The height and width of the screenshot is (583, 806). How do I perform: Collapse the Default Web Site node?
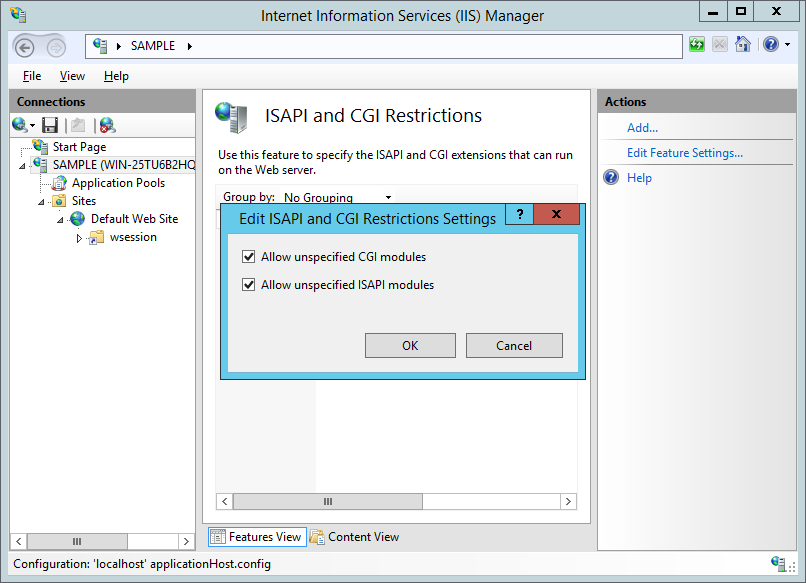[60, 220]
